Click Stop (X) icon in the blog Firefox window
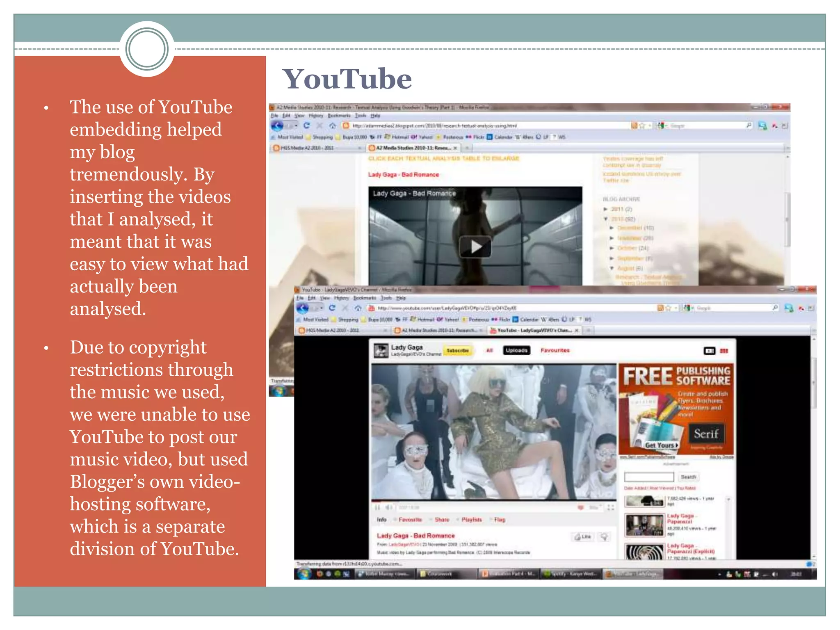Screen dimensions: 840x630 320,126
